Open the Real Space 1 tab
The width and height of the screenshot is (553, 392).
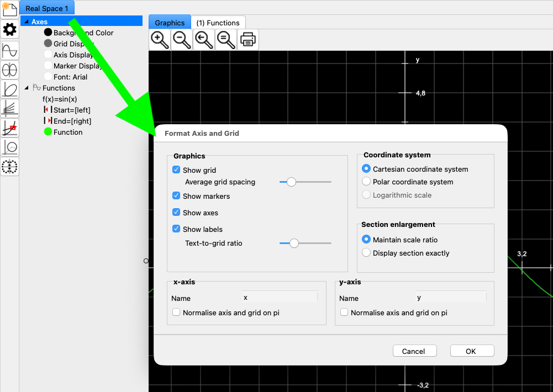pyautogui.click(x=47, y=8)
